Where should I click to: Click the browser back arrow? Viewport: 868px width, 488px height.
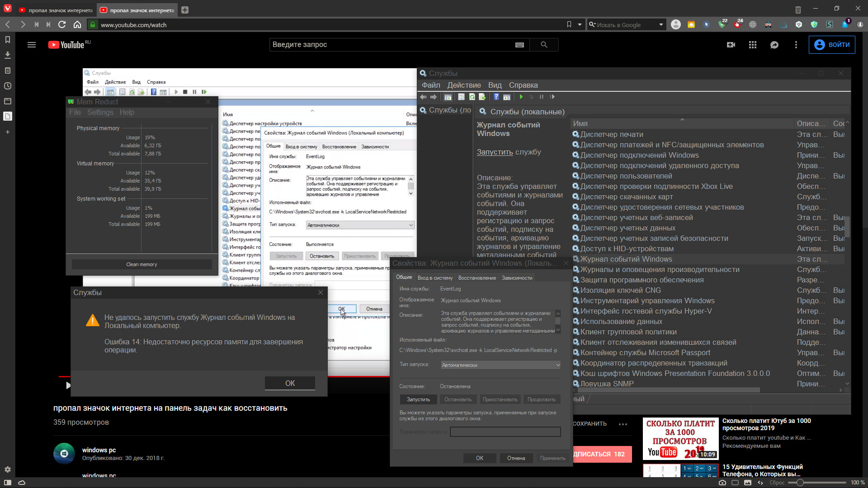pos(8,24)
